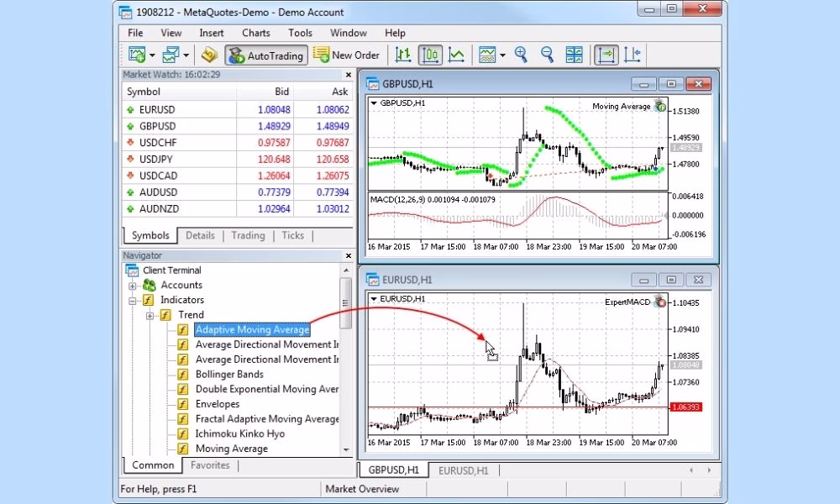Switch to line chart mode
Viewport: 840px width, 504px height.
pos(456,55)
